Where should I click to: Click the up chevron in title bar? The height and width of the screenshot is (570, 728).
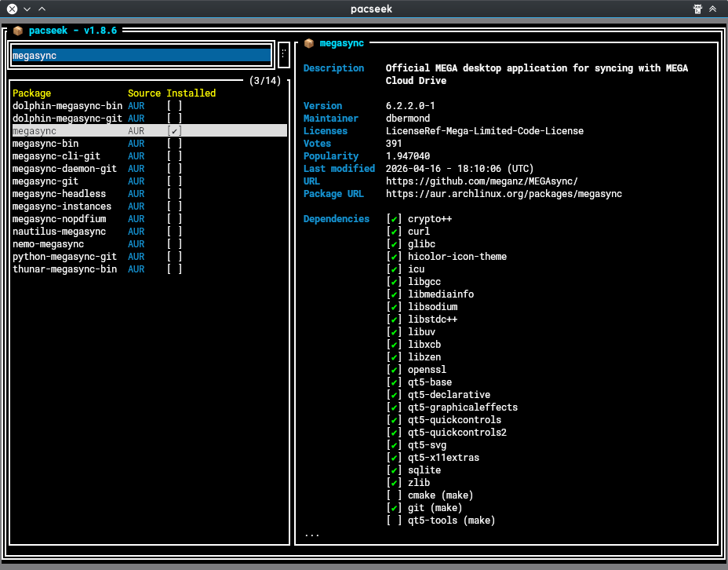pyautogui.click(x=42, y=9)
